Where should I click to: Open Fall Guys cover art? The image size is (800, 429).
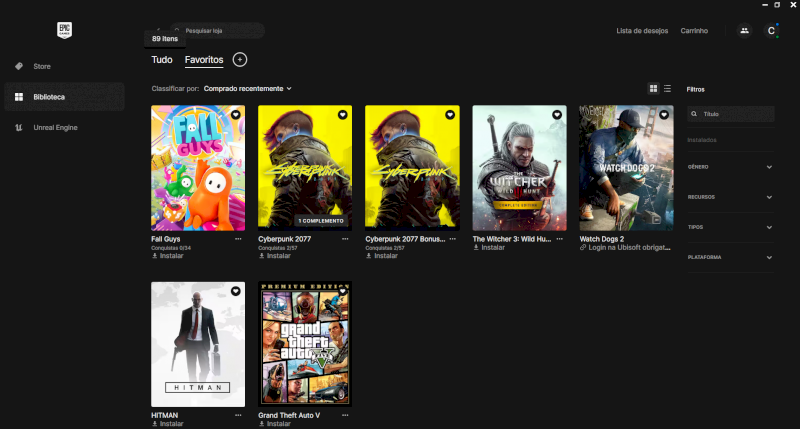(x=198, y=168)
